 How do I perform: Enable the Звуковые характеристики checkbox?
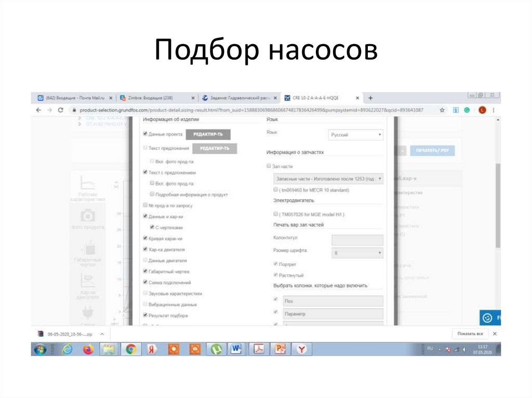pos(145,293)
